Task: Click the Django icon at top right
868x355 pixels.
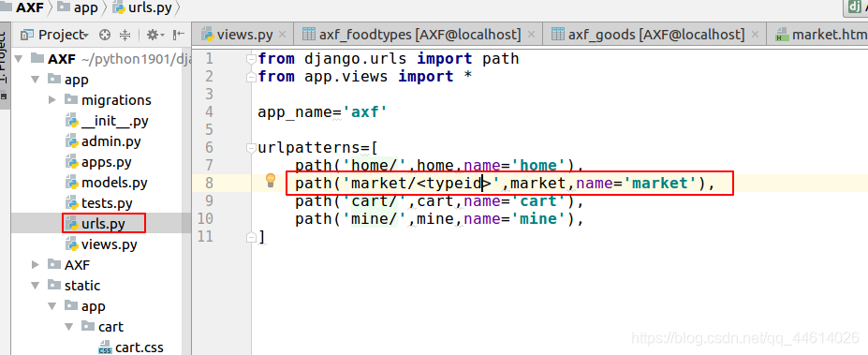Action: pos(854,7)
